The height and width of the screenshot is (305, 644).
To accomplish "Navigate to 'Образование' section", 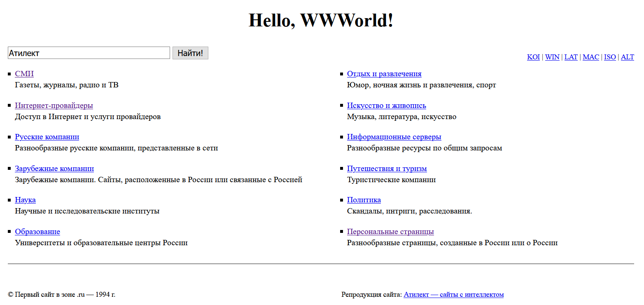I will 37,232.
